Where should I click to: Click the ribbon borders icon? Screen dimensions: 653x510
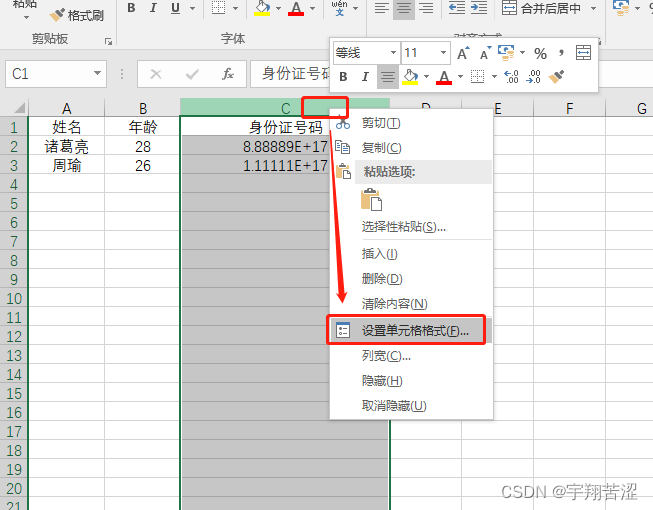click(x=219, y=8)
